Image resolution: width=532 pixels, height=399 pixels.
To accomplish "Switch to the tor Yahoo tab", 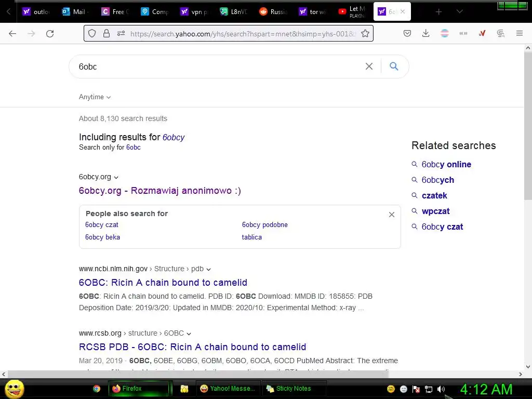I will click(312, 11).
